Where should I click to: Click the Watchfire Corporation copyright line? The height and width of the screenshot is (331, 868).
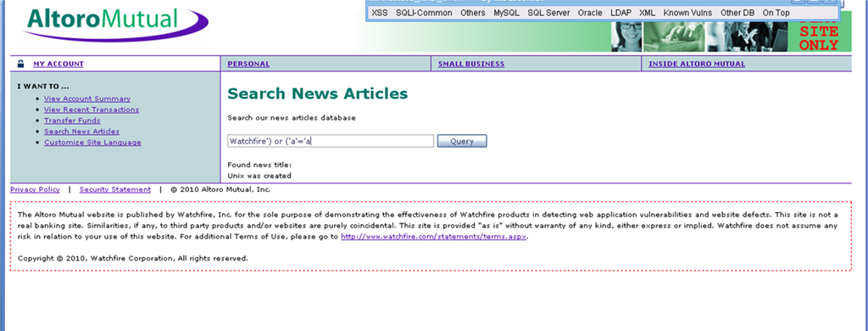coord(133,258)
